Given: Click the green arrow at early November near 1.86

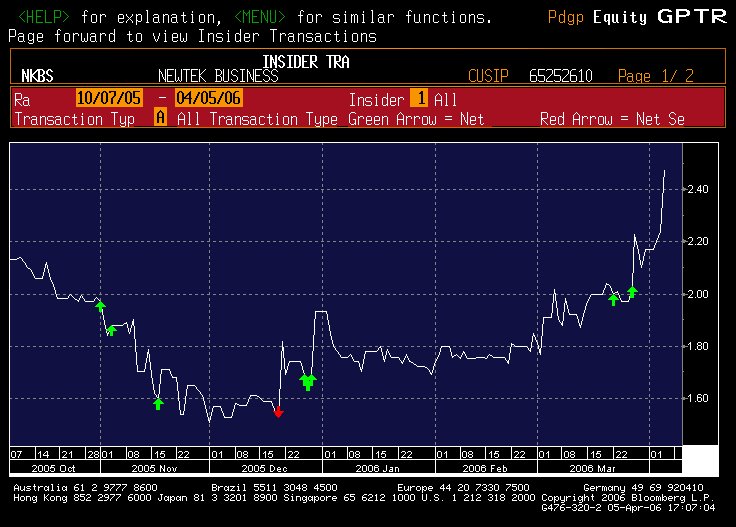Looking at the screenshot, I should pos(111,330).
